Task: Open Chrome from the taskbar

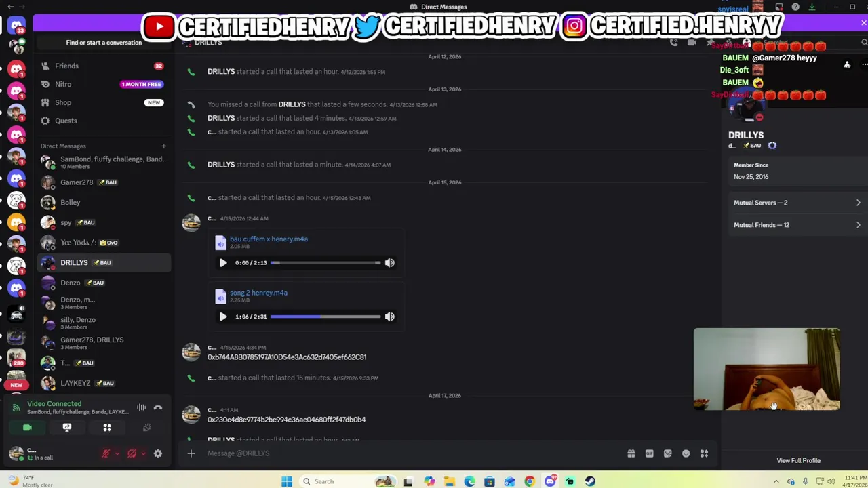Action: tap(530, 481)
